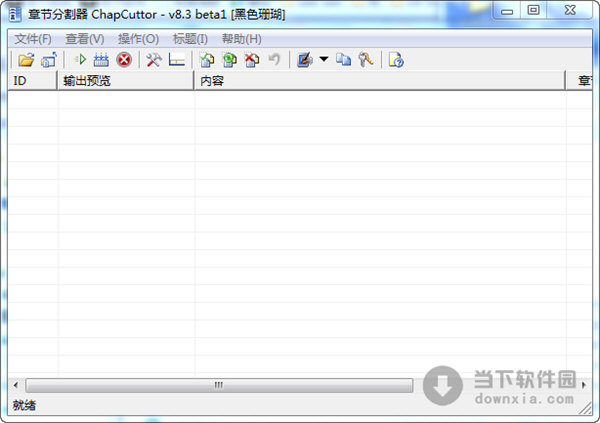
Task: Click the document icon with red X
Action: [252, 60]
